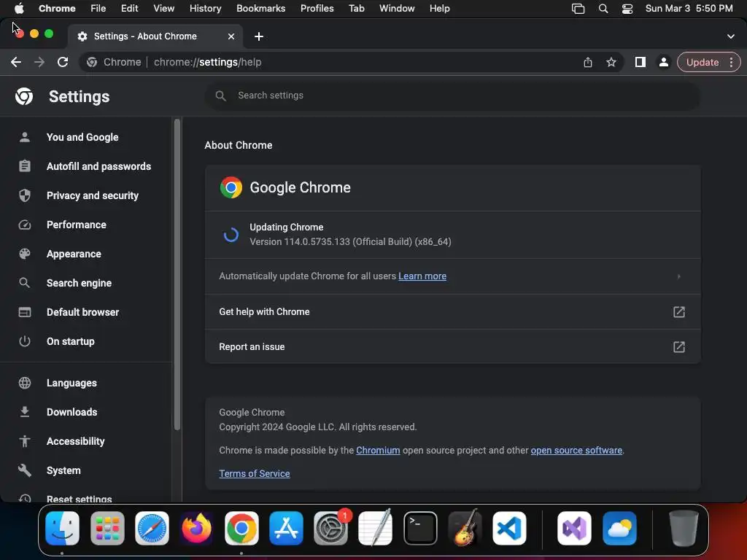Image resolution: width=747 pixels, height=560 pixels.
Task: Open System Settings from the dock
Action: click(330, 528)
